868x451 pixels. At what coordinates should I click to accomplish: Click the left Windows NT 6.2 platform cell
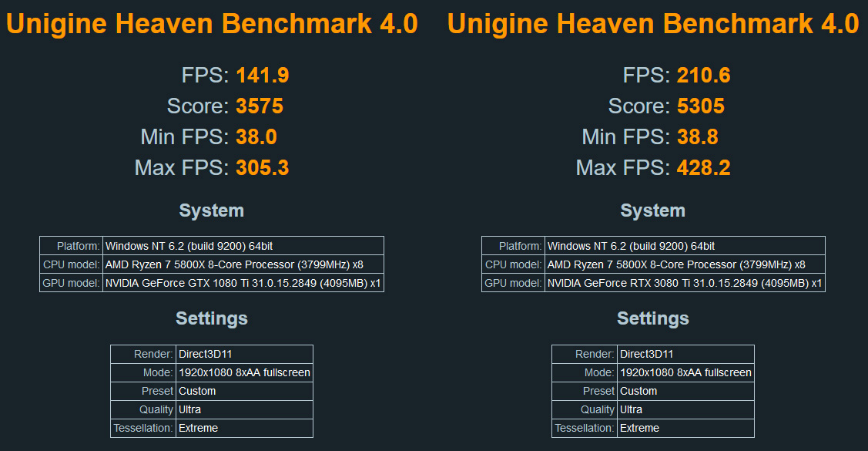pyautogui.click(x=243, y=246)
